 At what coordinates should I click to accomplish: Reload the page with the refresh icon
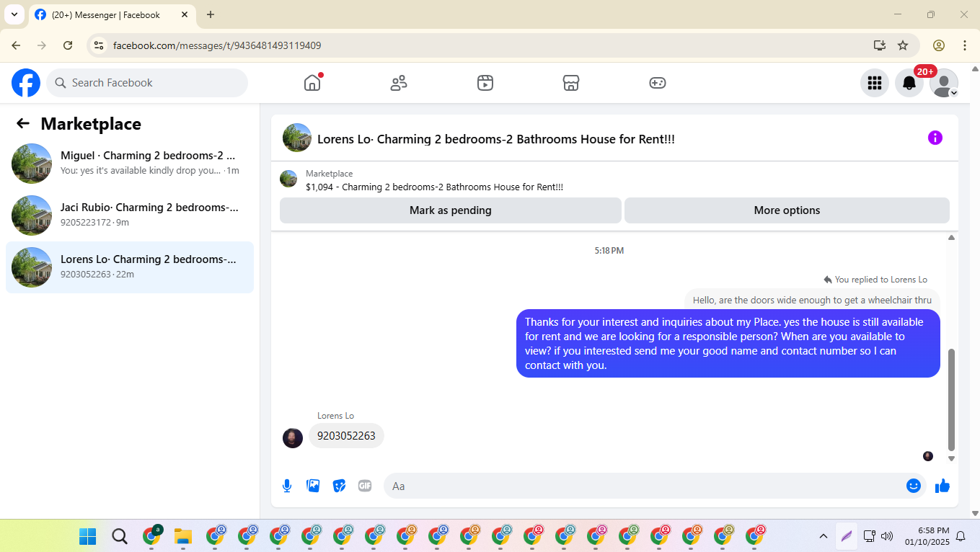(68, 45)
